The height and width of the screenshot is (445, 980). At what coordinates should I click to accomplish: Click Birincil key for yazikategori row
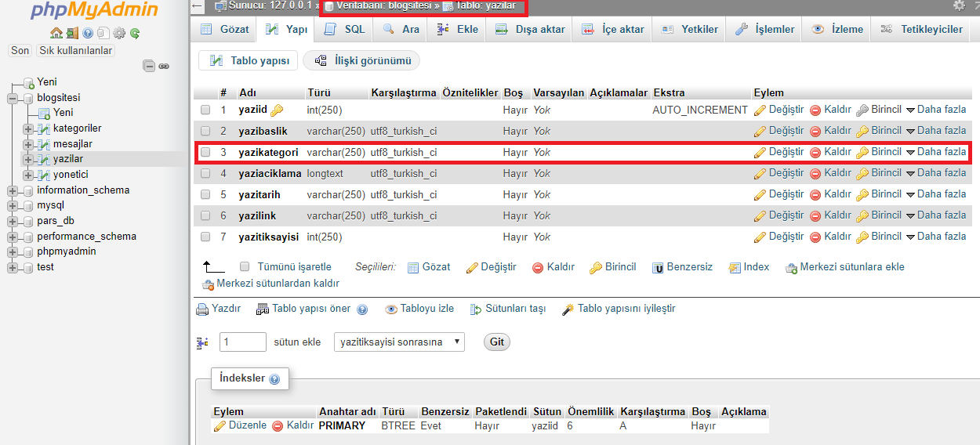(879, 152)
